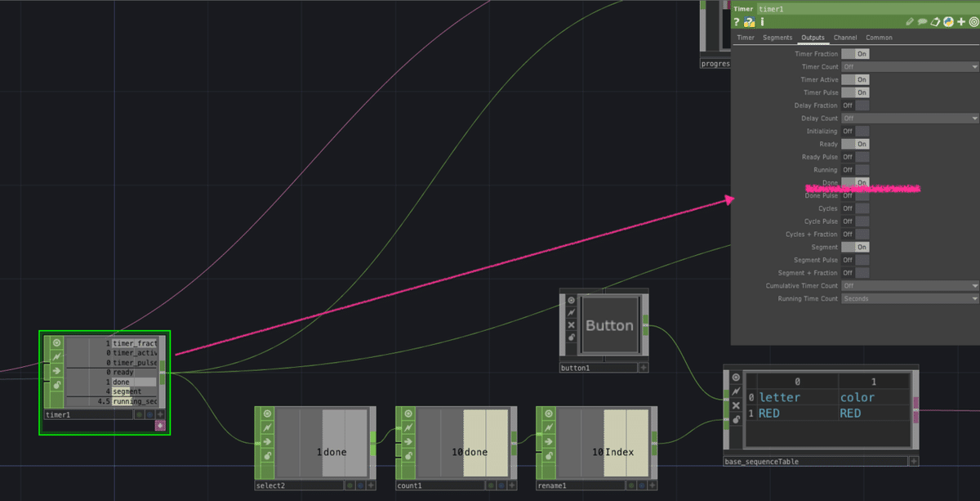Viewport: 980px width, 501px height.
Task: Toggle viewer active icon on timer1 node
Action: pyautogui.click(x=57, y=342)
